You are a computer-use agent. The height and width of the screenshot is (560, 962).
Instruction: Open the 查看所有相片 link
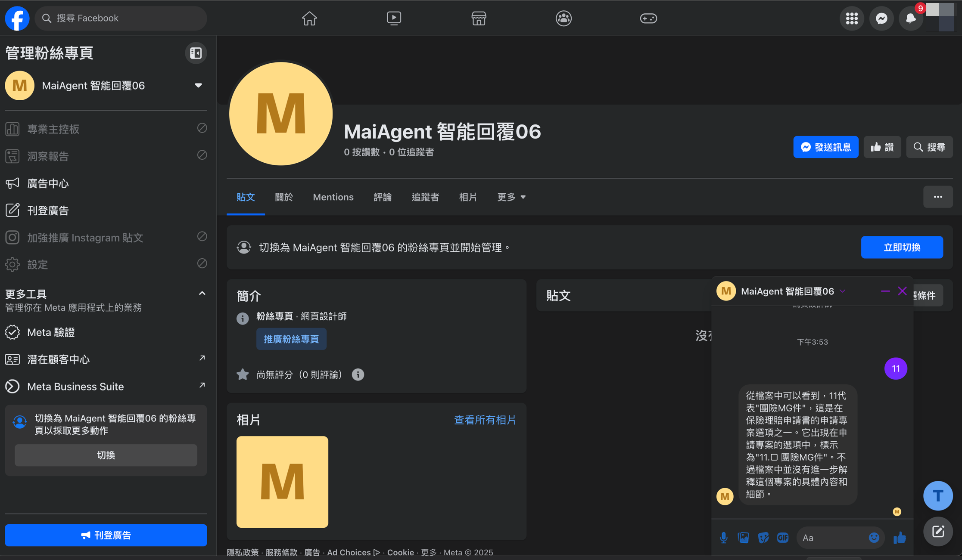tap(485, 420)
